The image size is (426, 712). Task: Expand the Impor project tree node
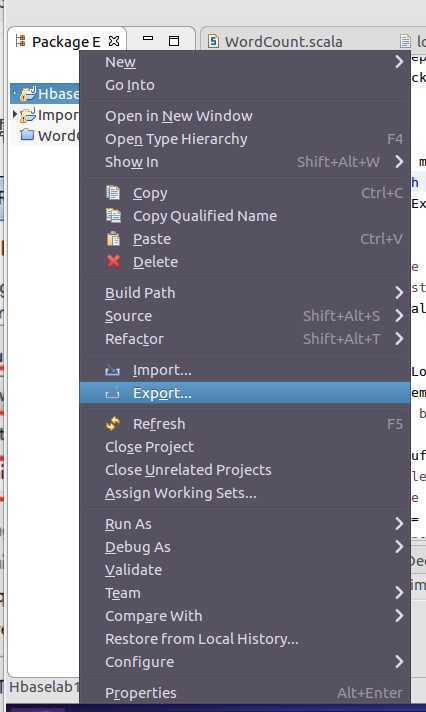pyautogui.click(x=15, y=114)
